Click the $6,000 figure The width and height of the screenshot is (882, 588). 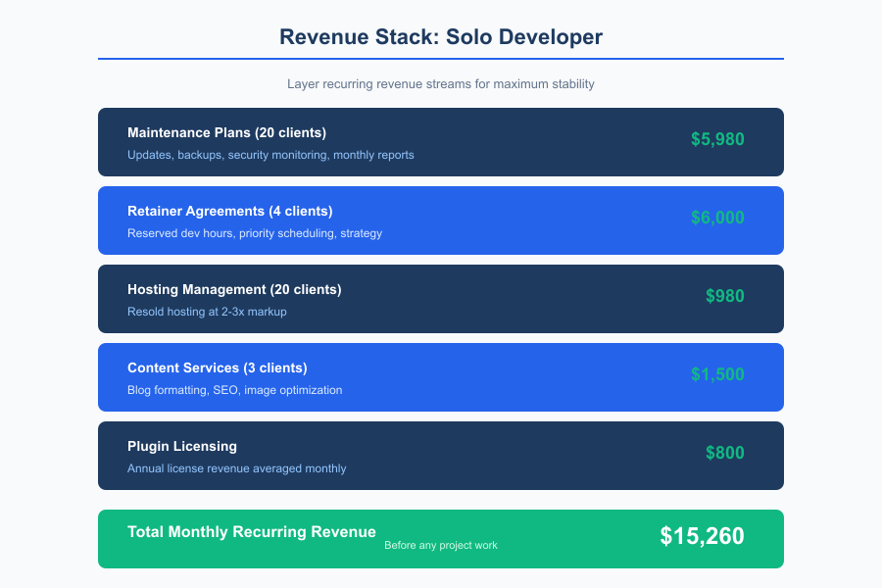point(717,218)
